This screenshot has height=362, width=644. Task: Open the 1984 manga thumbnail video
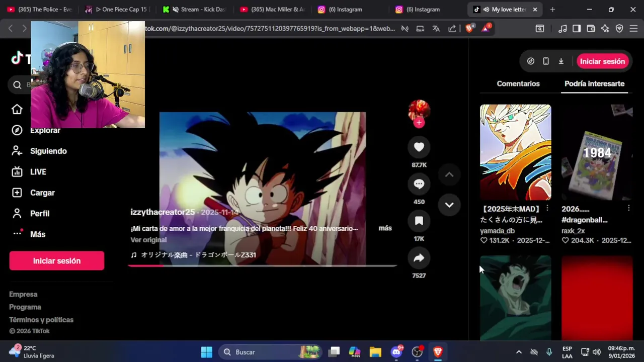pyautogui.click(x=597, y=152)
